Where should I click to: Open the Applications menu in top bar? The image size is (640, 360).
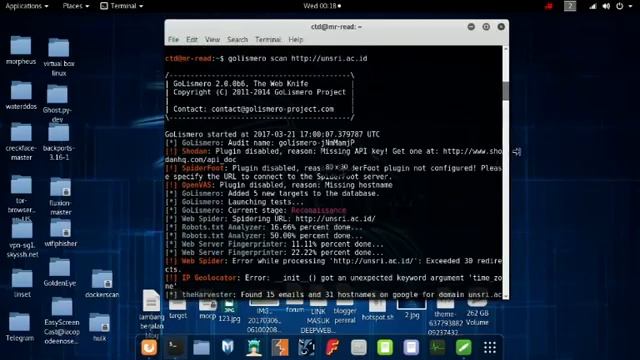pyautogui.click(x=27, y=6)
